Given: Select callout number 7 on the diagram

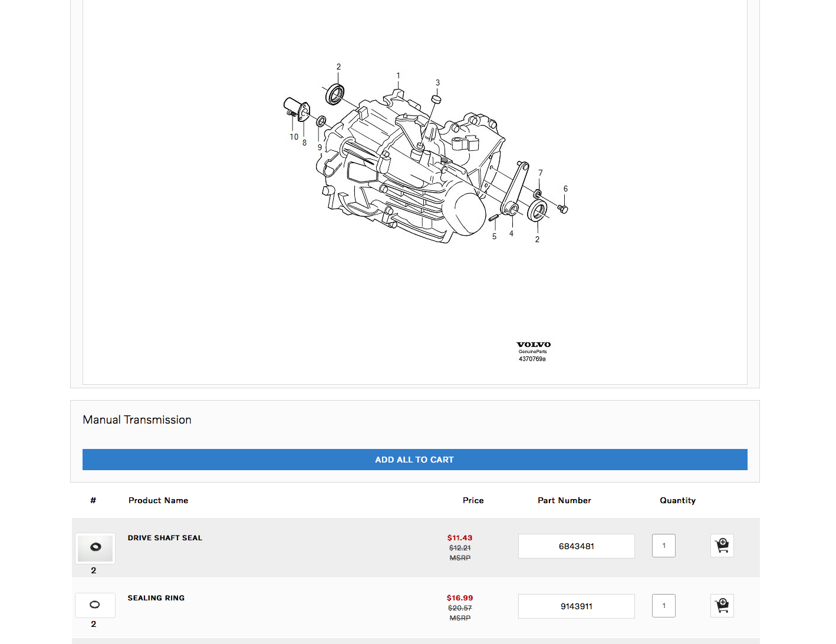Looking at the screenshot, I should [540, 173].
